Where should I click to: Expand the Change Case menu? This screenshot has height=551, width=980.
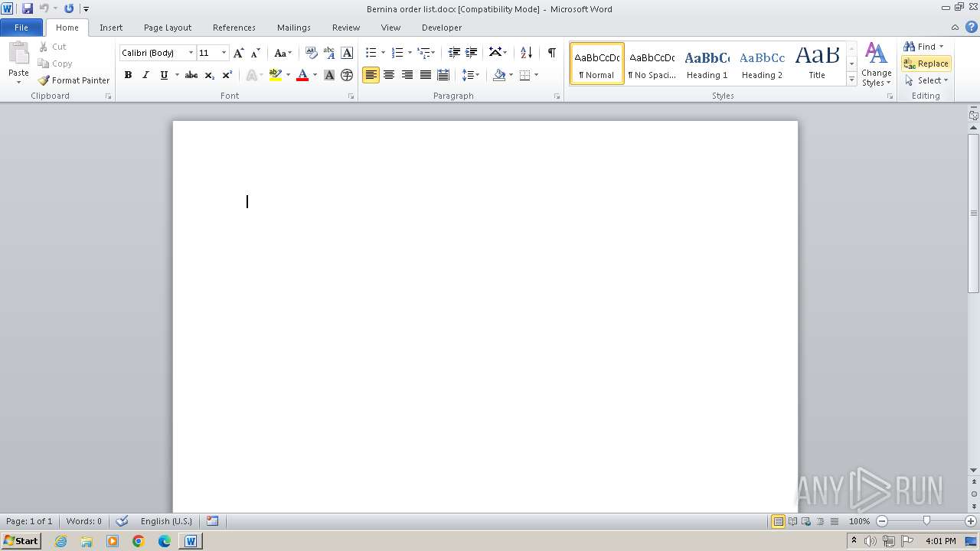283,53
